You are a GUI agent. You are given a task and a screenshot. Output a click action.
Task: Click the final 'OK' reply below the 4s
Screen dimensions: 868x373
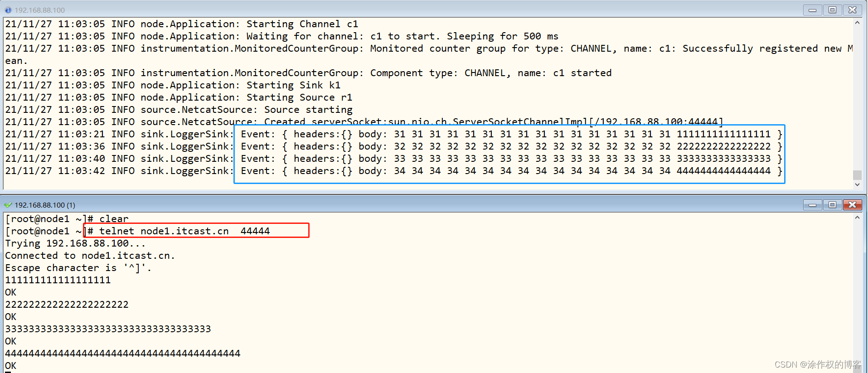10,366
